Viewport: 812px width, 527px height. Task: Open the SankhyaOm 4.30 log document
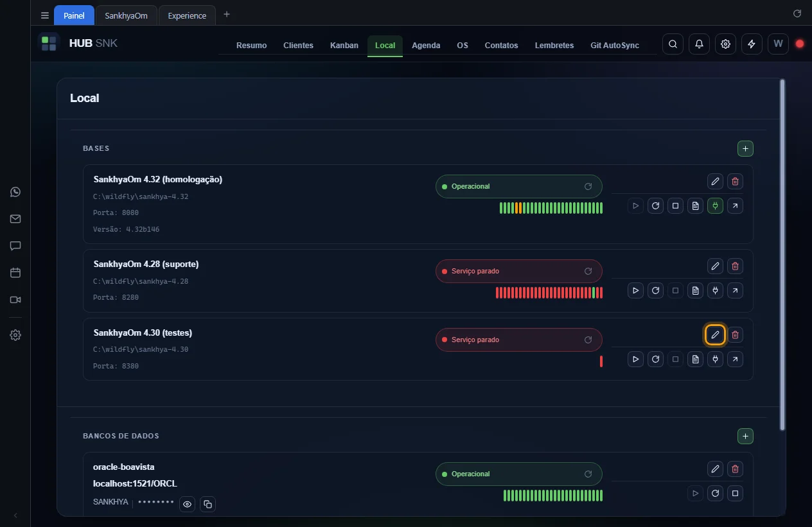pyautogui.click(x=695, y=359)
